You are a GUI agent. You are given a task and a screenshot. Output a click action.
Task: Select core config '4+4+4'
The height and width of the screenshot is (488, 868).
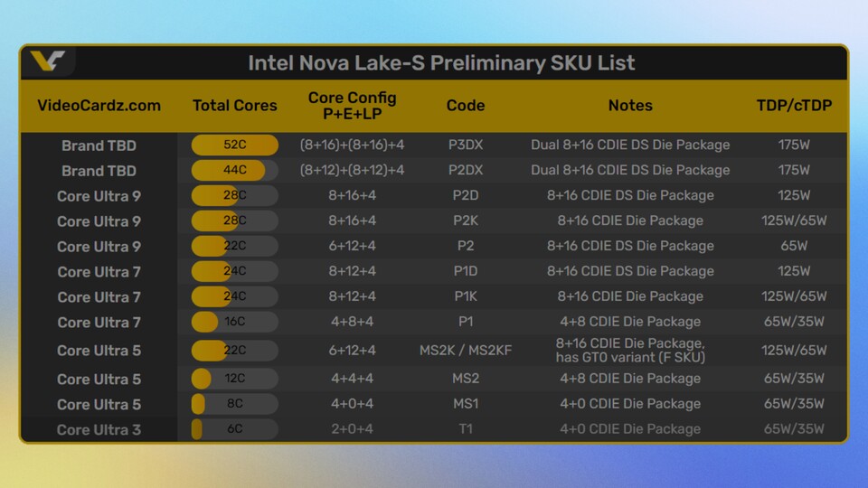352,379
